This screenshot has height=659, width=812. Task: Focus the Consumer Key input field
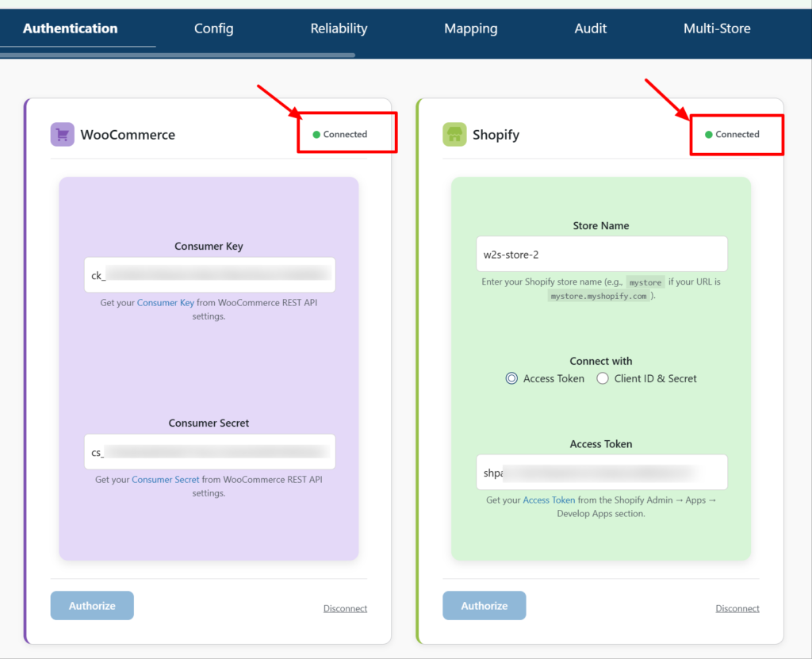point(209,274)
